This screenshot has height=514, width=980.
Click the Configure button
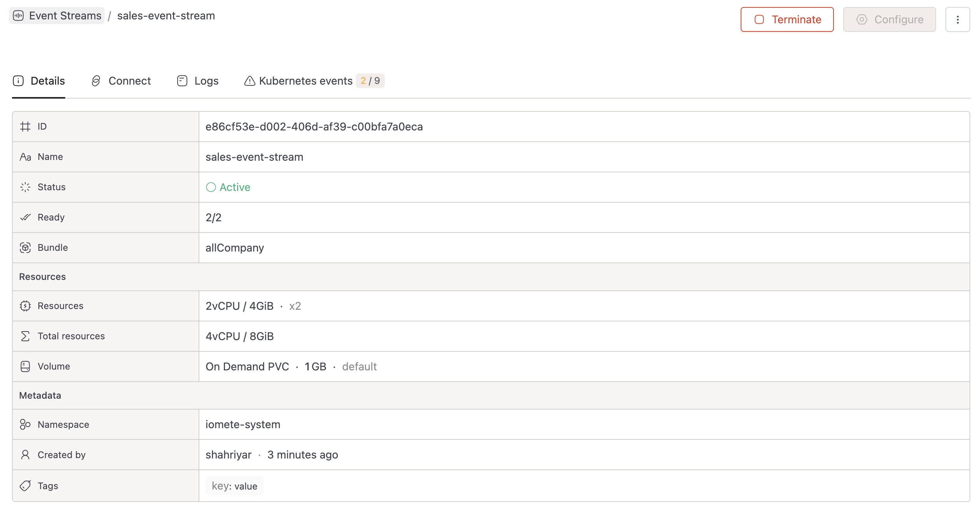889,19
